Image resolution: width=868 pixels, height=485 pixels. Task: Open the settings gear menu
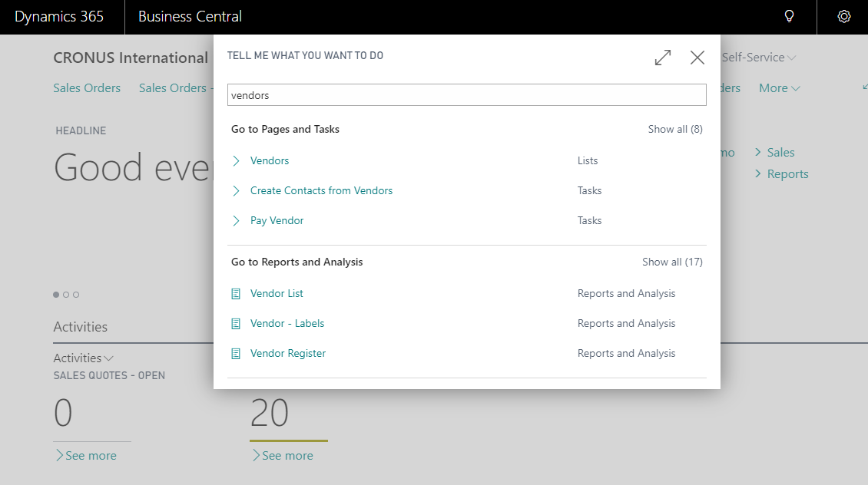[x=843, y=17]
